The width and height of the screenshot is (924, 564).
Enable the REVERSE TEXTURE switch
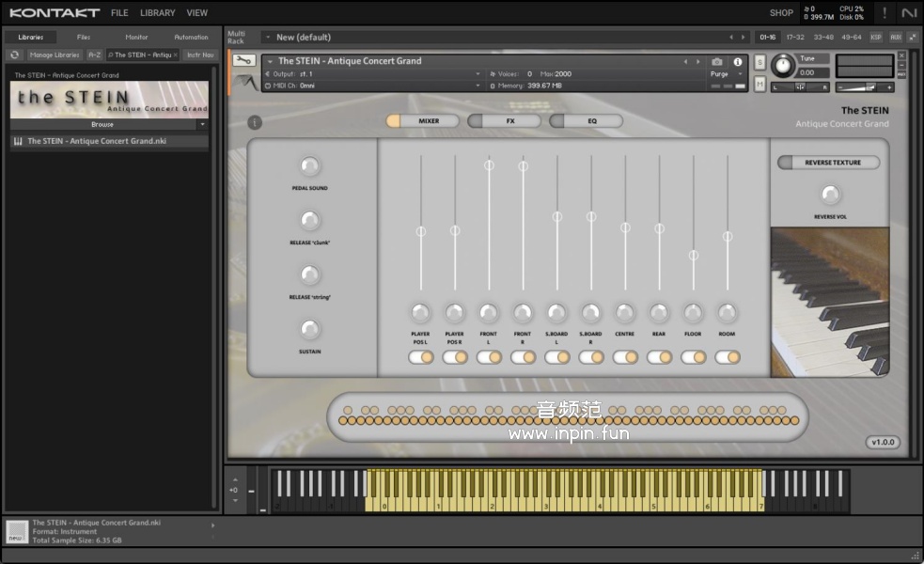(x=828, y=163)
